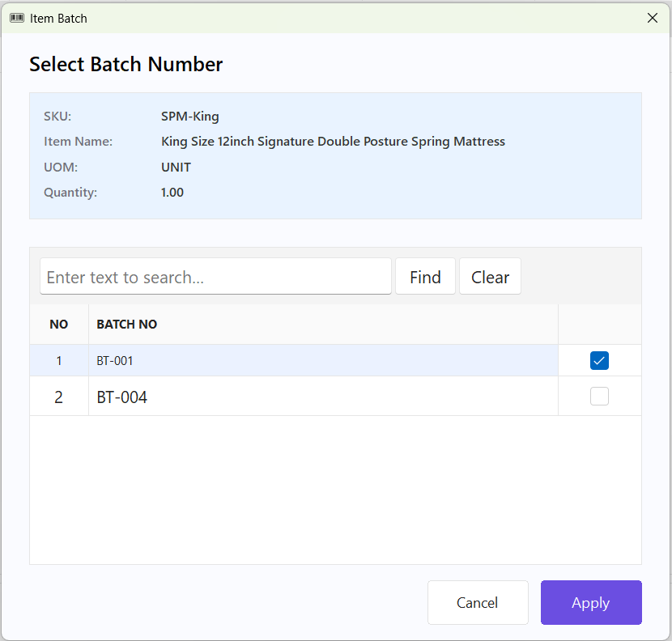This screenshot has width=672, height=641.
Task: Click the Clear button
Action: tap(491, 276)
